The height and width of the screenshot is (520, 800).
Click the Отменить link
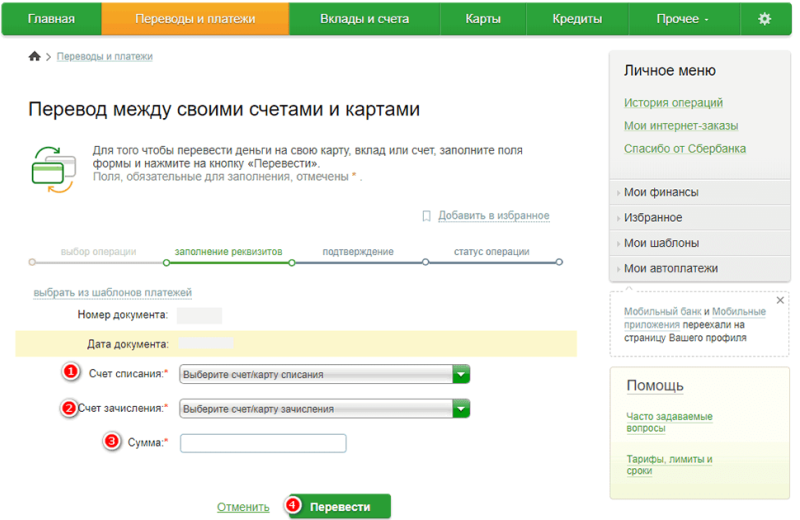coord(243,507)
